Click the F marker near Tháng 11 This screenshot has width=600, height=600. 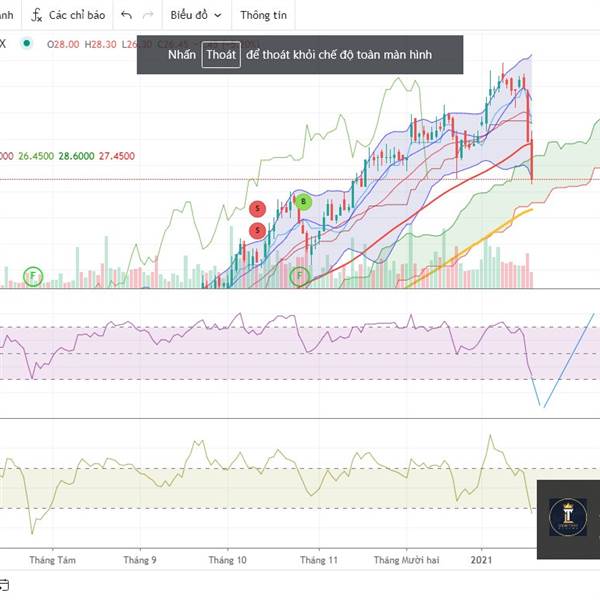point(300,276)
